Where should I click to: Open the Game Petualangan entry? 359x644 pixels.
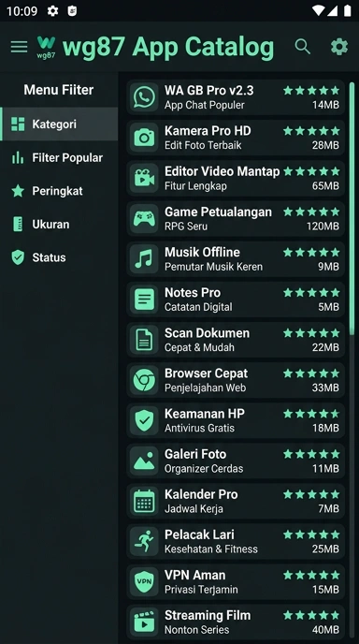[236, 218]
